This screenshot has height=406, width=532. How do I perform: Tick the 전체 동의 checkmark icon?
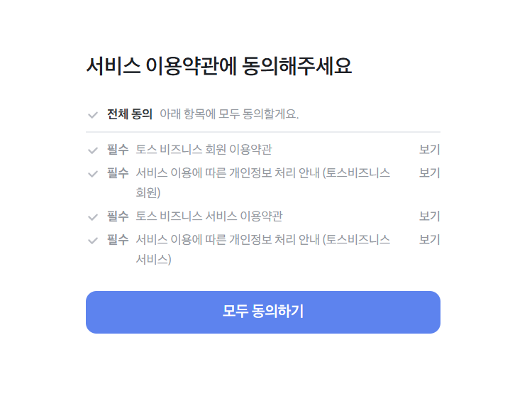click(93, 115)
